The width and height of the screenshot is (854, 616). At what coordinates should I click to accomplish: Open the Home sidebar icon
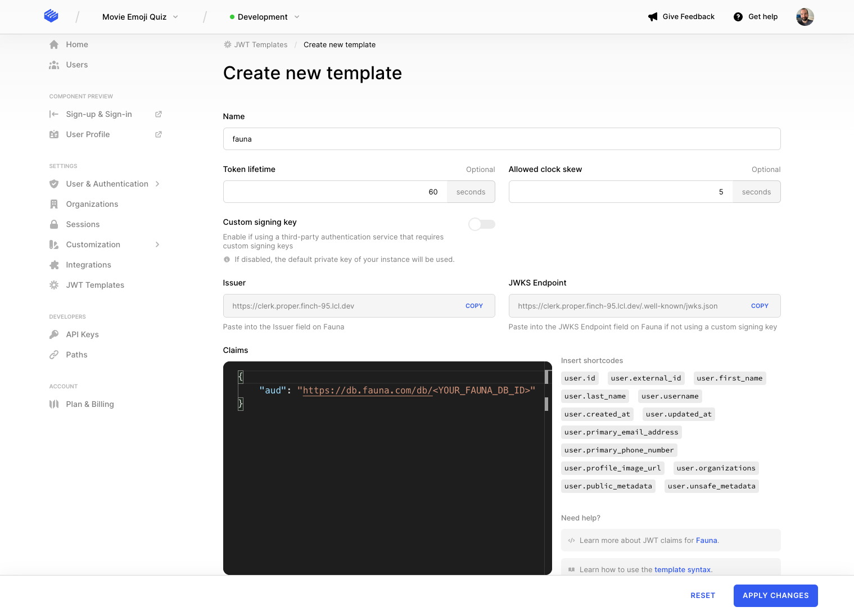click(54, 44)
